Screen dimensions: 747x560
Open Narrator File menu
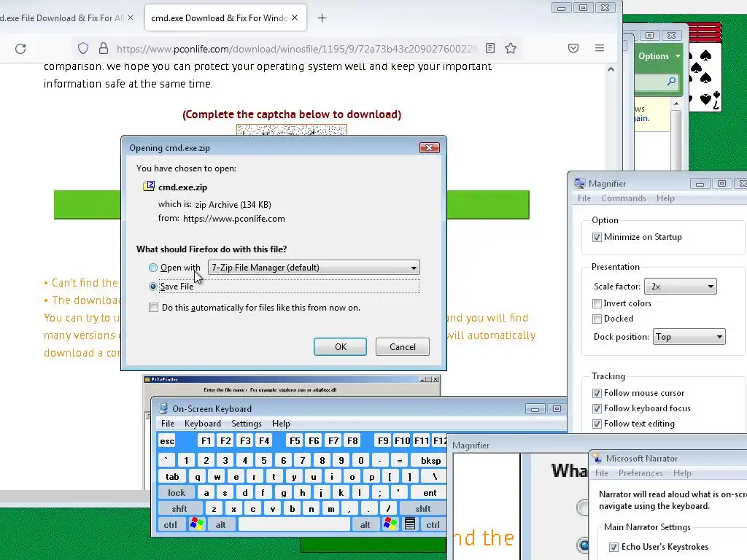pyautogui.click(x=602, y=472)
